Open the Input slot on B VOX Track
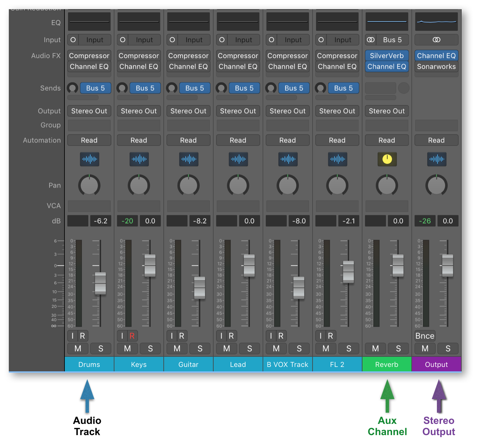The image size is (480, 448). [x=293, y=40]
